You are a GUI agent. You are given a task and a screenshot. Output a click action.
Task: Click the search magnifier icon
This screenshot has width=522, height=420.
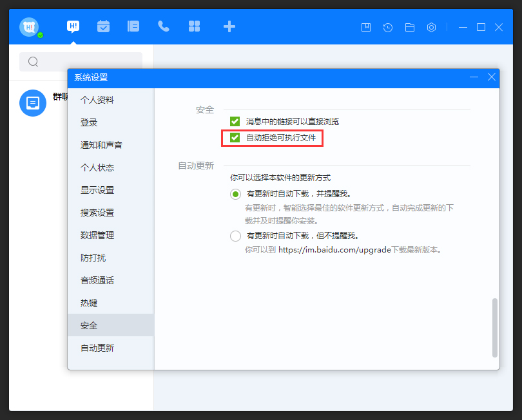pos(33,62)
